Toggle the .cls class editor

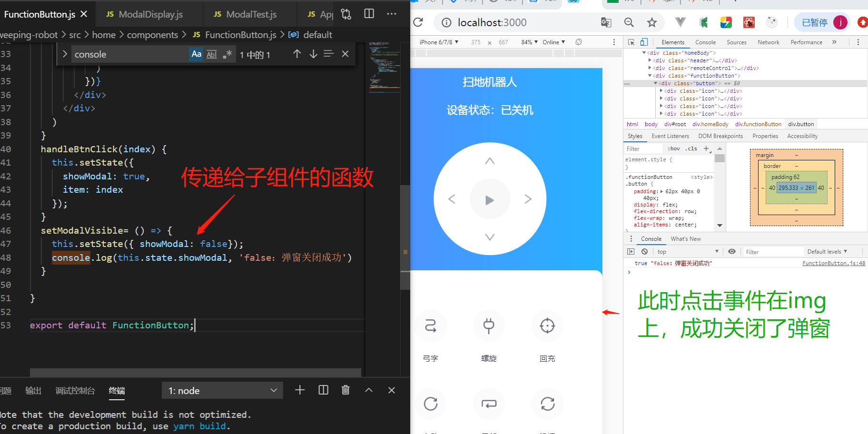(691, 149)
